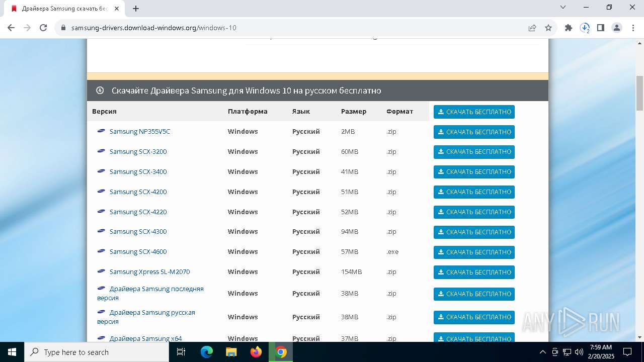This screenshot has width=644, height=362.
Task: Download Samsung SCX-3200 driver button
Action: click(474, 152)
